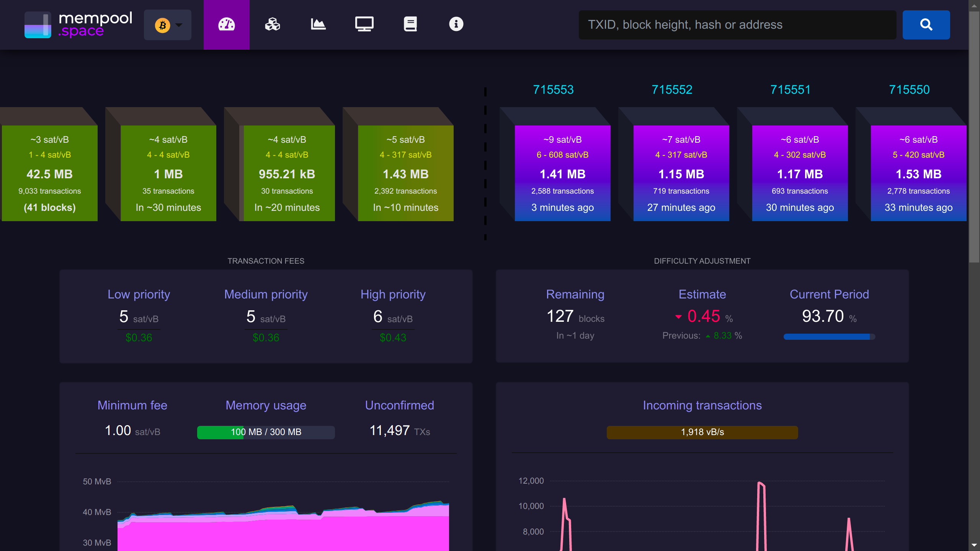Select the mined block 3 minutes ago
The image size is (980, 551).
562,173
